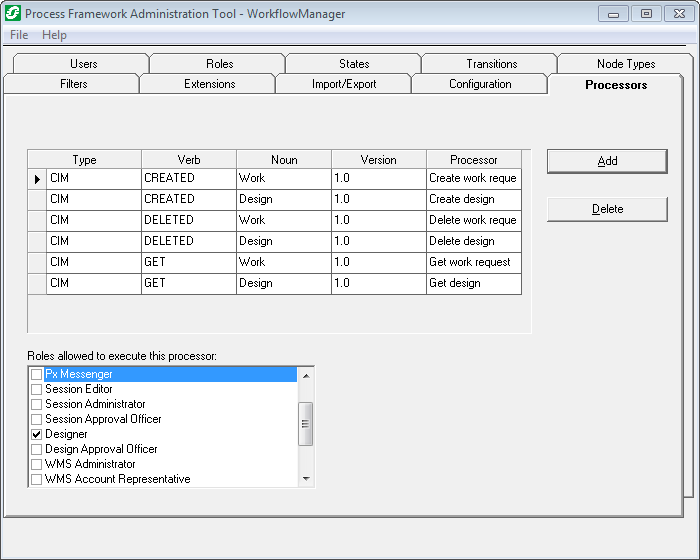Uncheck the Designer role checkbox
Image resolution: width=700 pixels, height=560 pixels.
point(37,434)
